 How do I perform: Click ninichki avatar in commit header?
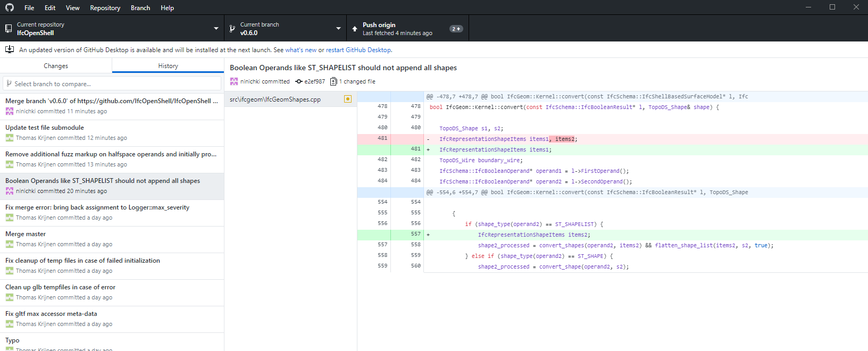pos(234,81)
